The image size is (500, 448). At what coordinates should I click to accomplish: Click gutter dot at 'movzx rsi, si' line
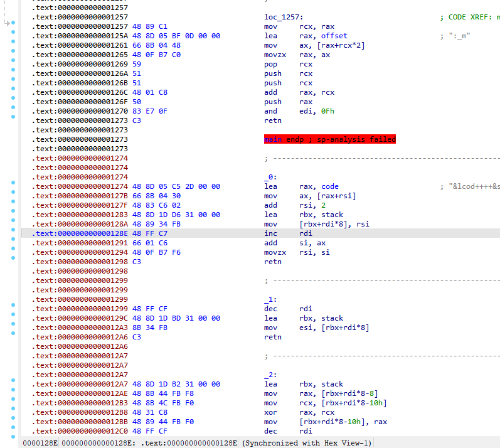click(14, 252)
